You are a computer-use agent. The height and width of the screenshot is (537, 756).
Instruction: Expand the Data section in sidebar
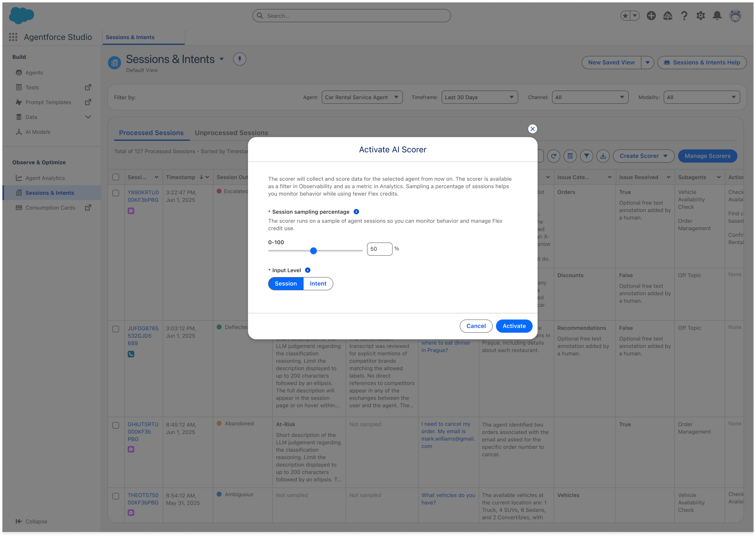click(88, 117)
